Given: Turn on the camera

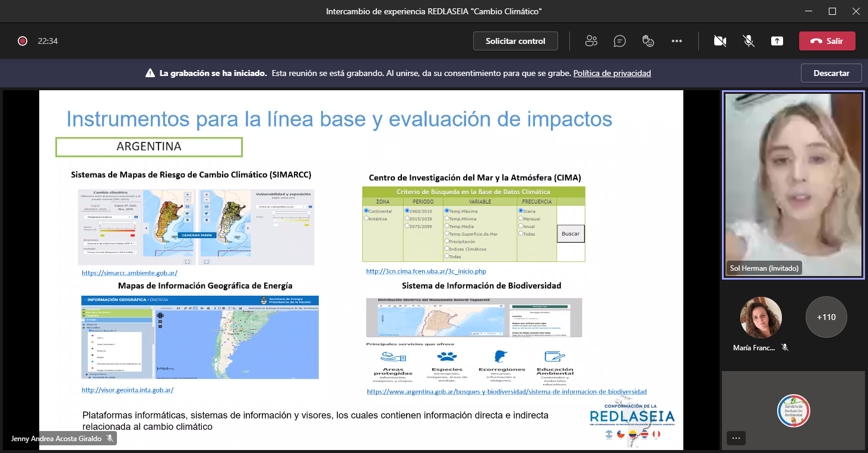Looking at the screenshot, I should pos(720,41).
